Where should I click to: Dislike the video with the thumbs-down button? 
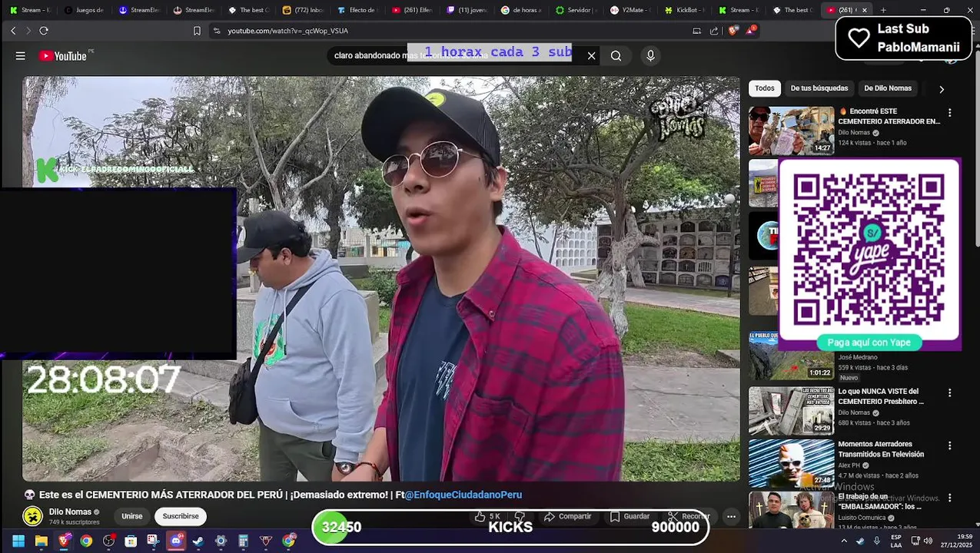pos(520,516)
